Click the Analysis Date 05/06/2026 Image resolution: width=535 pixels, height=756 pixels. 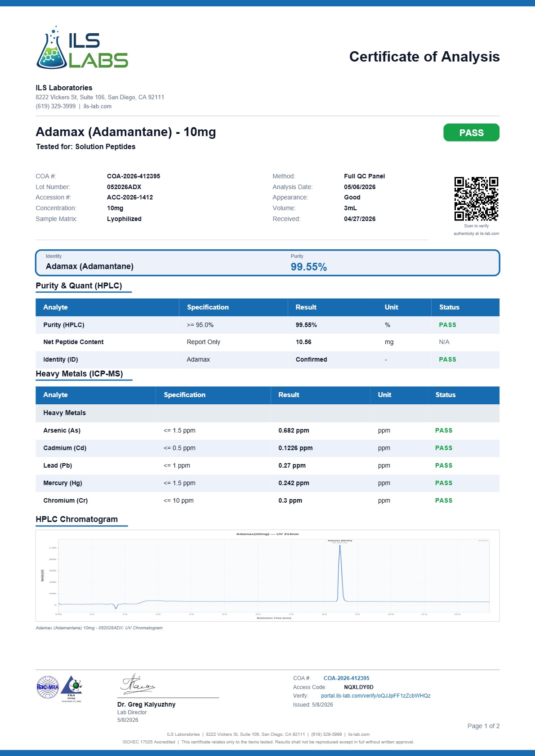click(x=360, y=187)
